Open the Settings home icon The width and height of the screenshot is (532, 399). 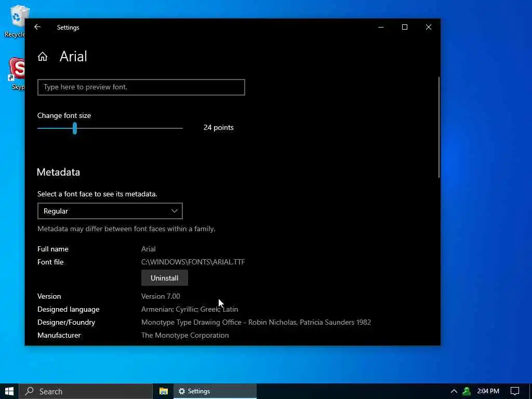[43, 56]
